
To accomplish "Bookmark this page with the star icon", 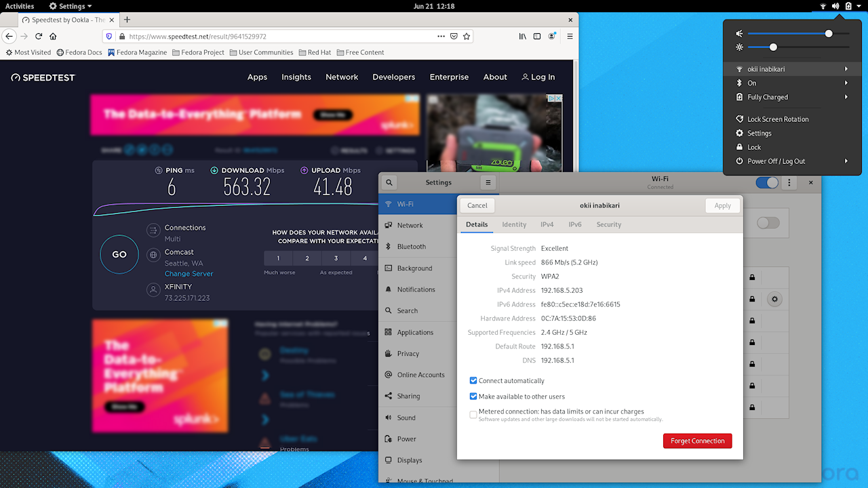I will (467, 36).
